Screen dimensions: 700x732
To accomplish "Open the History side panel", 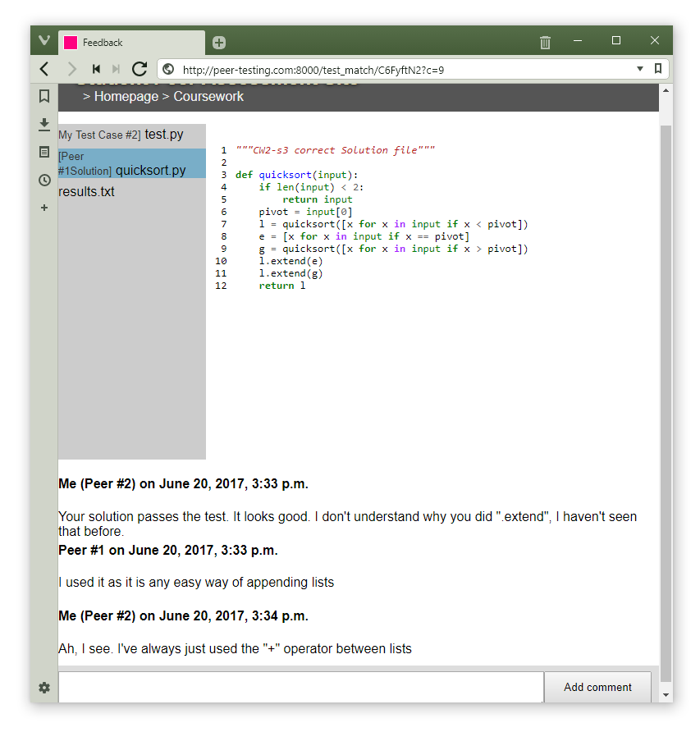I will tap(44, 180).
